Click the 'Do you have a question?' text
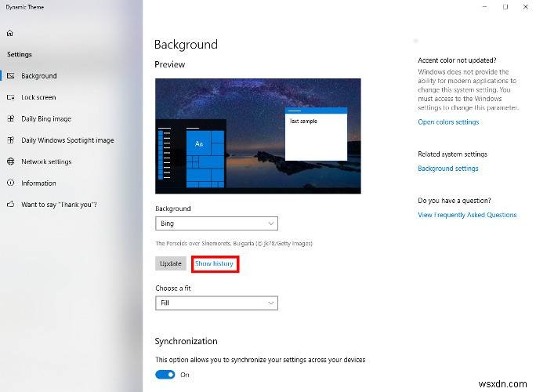The height and width of the screenshot is (392, 536). coord(455,201)
